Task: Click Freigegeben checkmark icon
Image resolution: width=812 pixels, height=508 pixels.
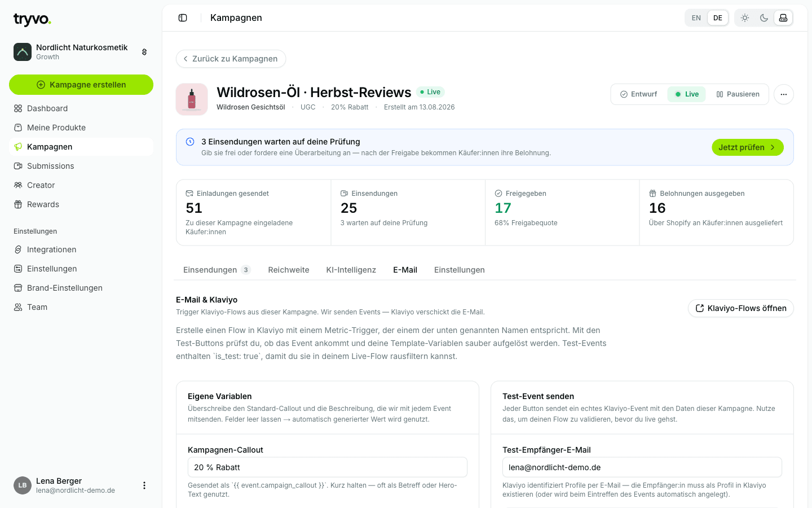Action: (498, 194)
